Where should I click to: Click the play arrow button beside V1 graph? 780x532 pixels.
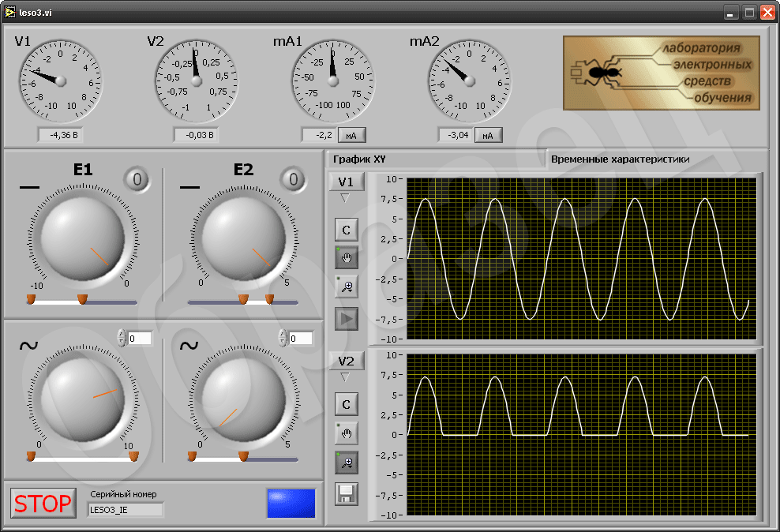tap(347, 319)
